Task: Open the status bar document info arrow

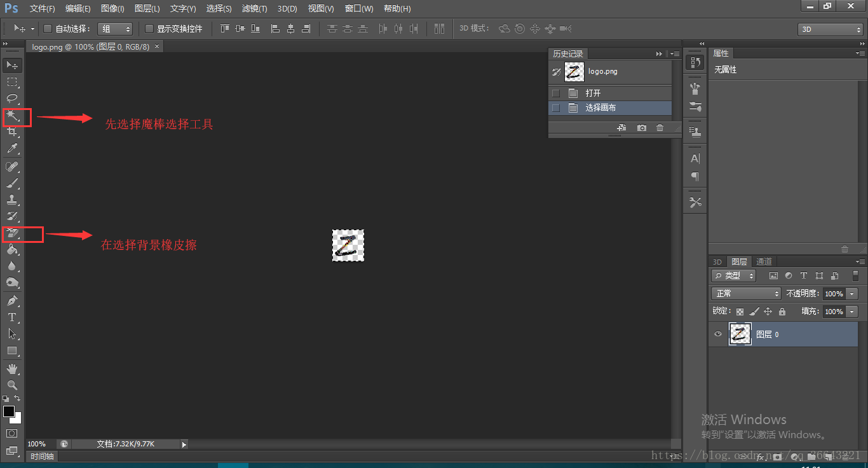Action: (x=184, y=444)
